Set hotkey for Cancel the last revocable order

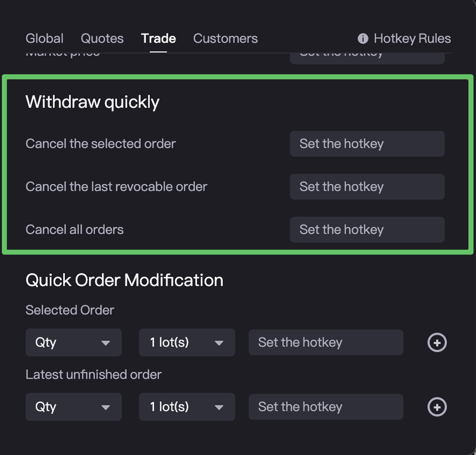(x=367, y=187)
